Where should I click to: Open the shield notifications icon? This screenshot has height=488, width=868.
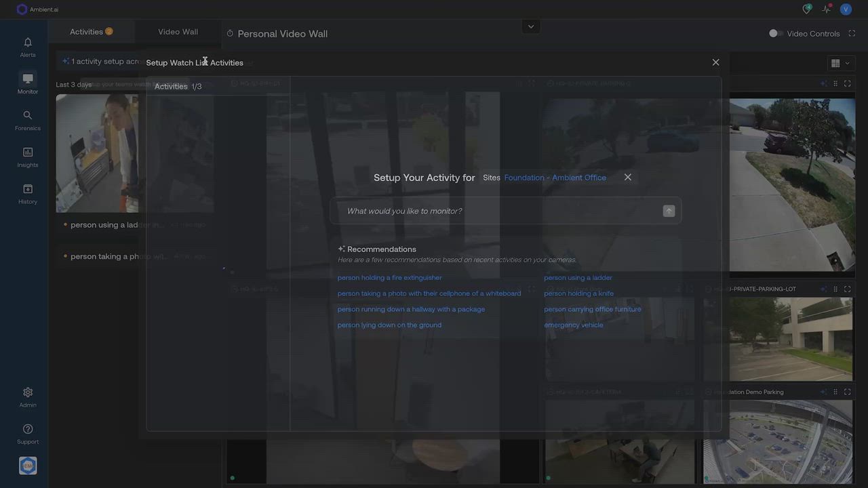point(807,9)
